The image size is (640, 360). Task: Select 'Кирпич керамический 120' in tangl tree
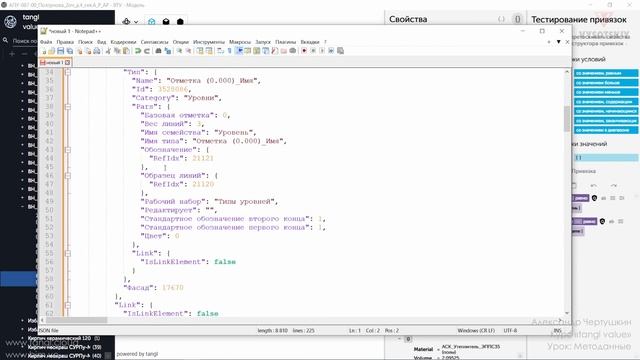[x=59, y=338]
